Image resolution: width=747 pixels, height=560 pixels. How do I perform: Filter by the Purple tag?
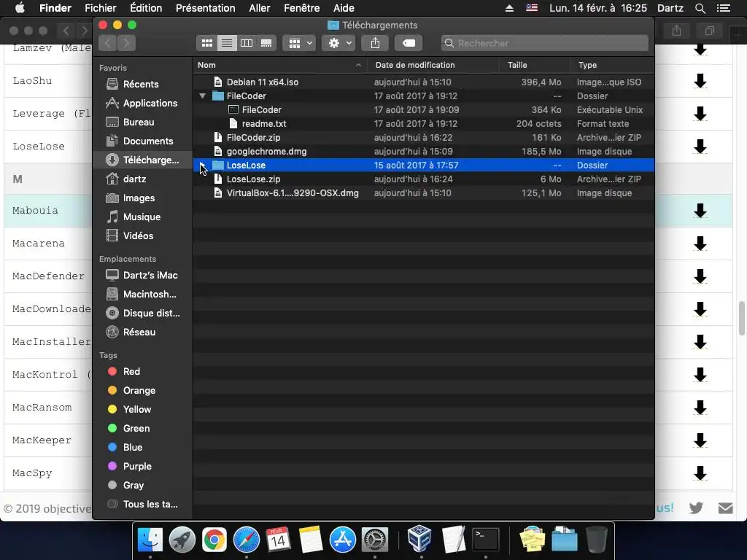click(143, 467)
